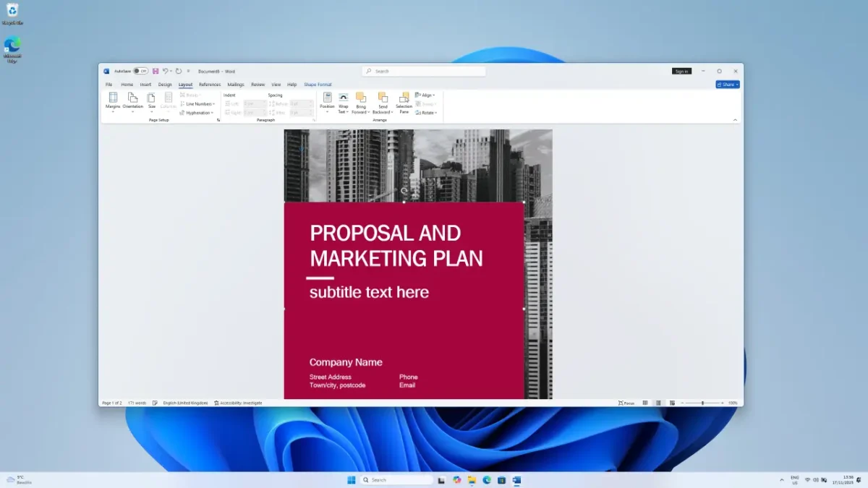Screen dimensions: 868x488
Task: Switch to the Shape Format tab
Action: (x=318, y=85)
